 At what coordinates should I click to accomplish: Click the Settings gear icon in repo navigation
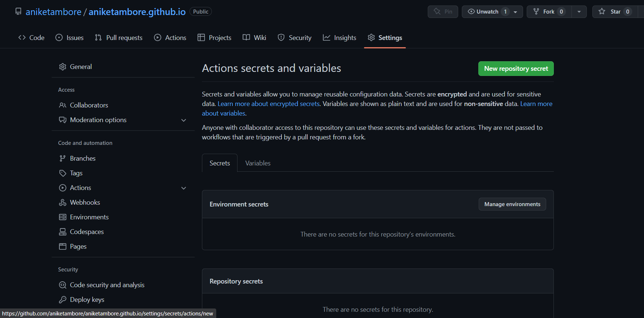371,37
